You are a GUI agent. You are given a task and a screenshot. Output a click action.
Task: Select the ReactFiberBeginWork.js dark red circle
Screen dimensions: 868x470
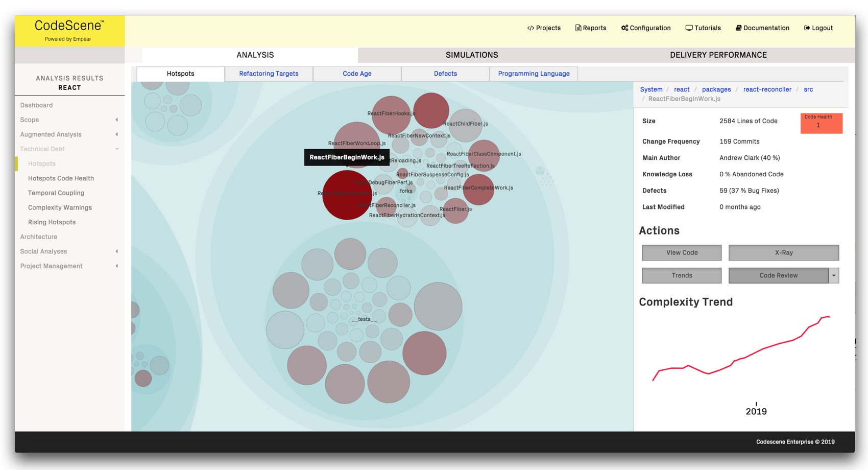click(x=347, y=195)
